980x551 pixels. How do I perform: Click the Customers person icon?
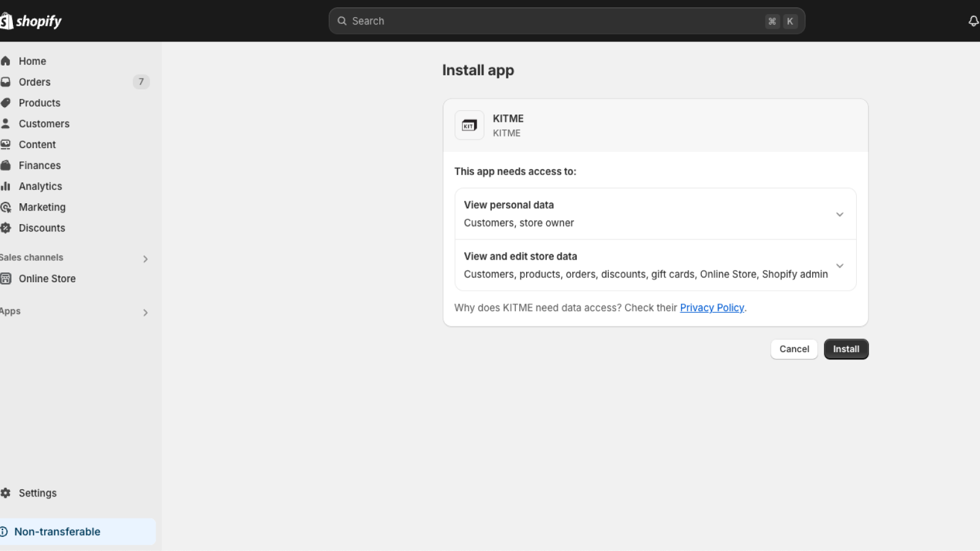coord(6,124)
